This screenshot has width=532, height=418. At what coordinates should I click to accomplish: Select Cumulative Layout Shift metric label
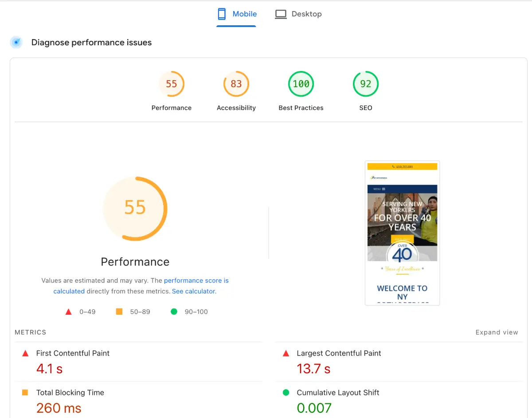point(338,393)
